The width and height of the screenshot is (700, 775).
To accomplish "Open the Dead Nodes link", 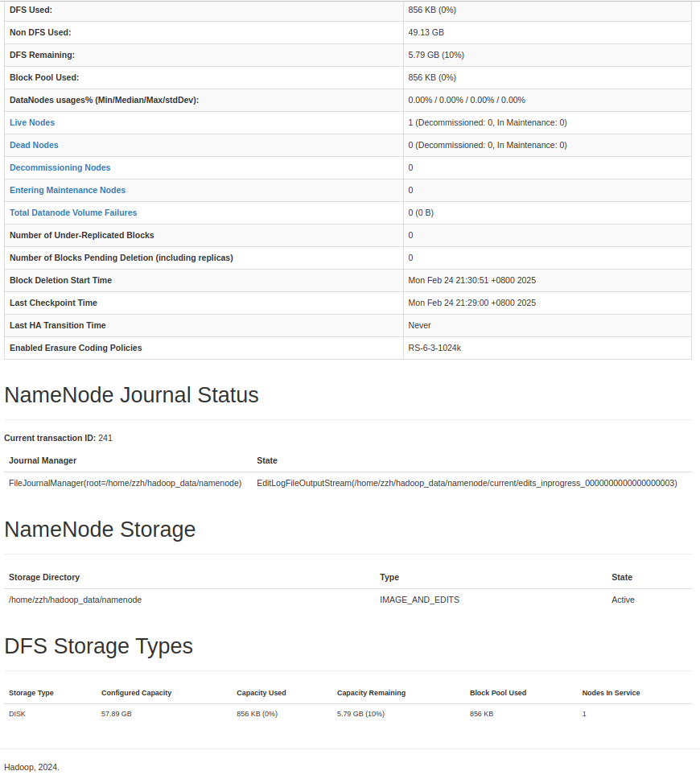I will [x=34, y=145].
